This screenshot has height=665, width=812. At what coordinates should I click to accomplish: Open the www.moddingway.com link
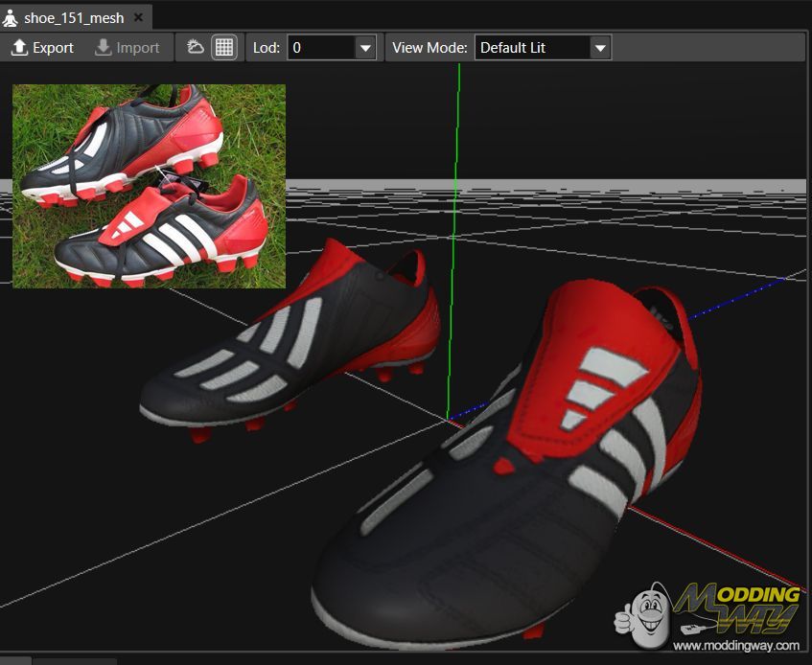735,645
